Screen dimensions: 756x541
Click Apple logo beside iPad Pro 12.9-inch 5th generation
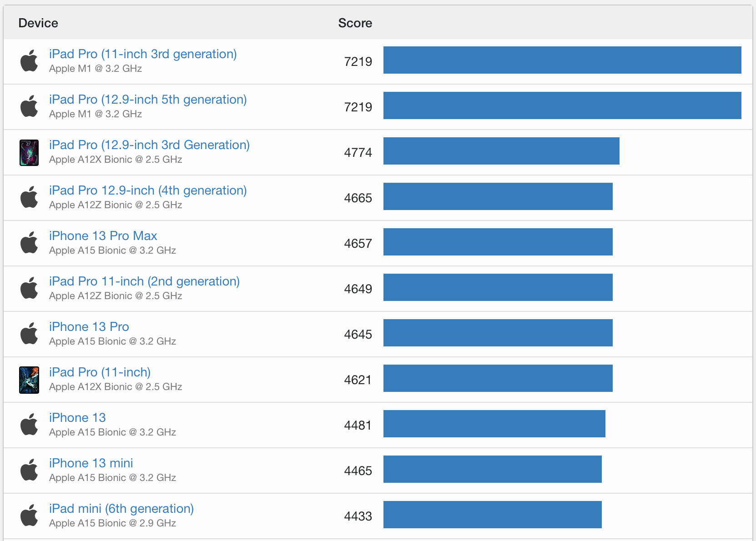[x=29, y=106]
